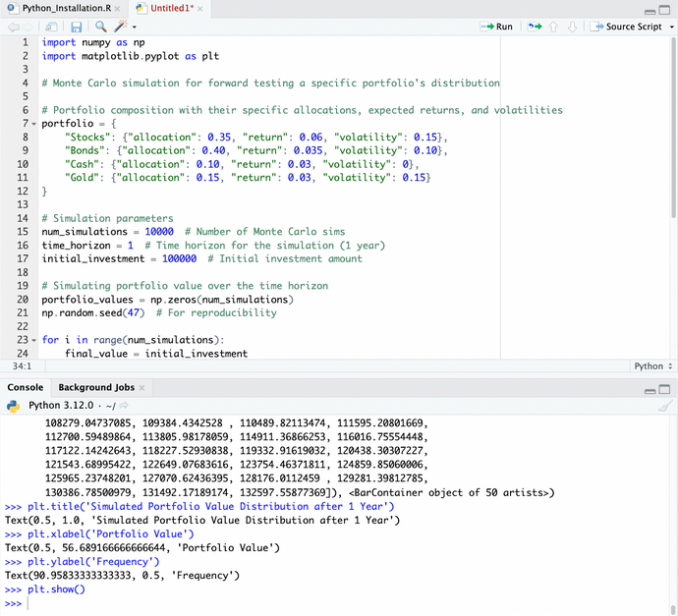
Task: Open find and replace magnifier icon
Action: point(102,27)
